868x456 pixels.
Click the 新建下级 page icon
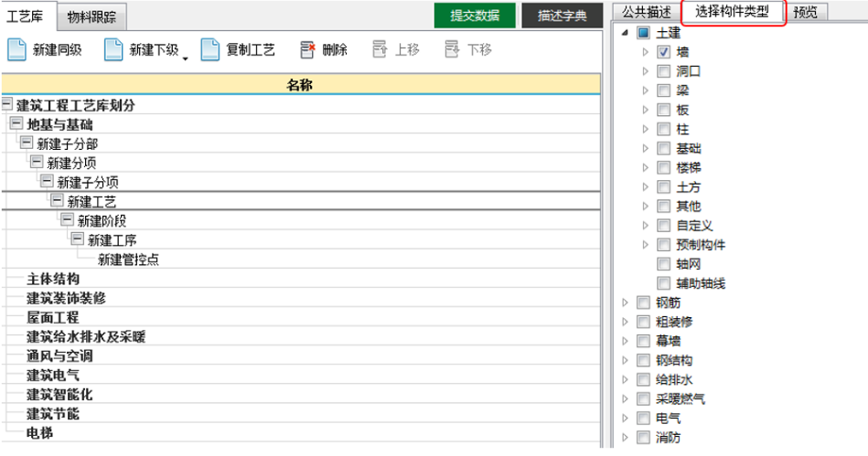tap(113, 50)
